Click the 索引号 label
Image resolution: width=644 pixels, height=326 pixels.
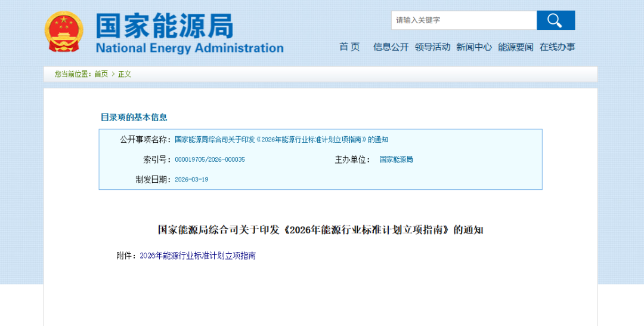point(157,159)
